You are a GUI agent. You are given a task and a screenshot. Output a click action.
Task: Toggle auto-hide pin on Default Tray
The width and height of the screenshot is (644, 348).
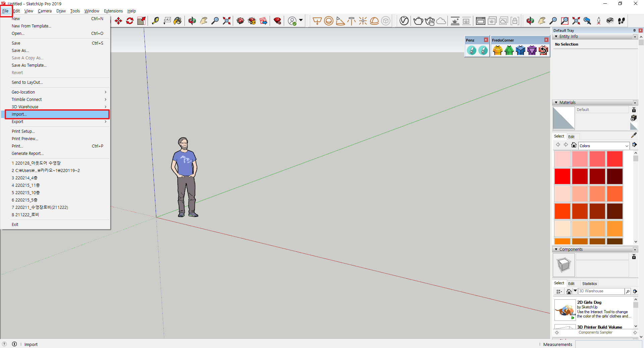click(634, 31)
